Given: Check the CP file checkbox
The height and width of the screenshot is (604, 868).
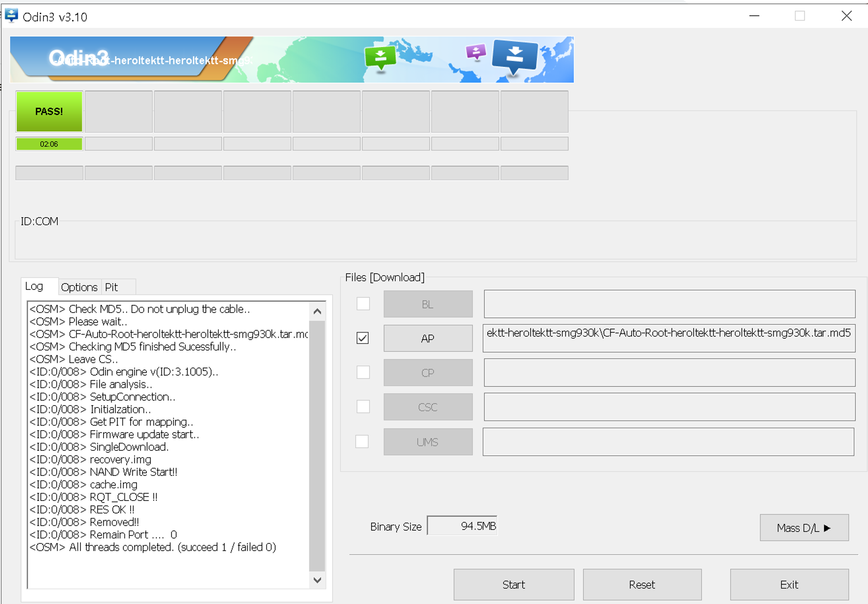Looking at the screenshot, I should [x=363, y=372].
